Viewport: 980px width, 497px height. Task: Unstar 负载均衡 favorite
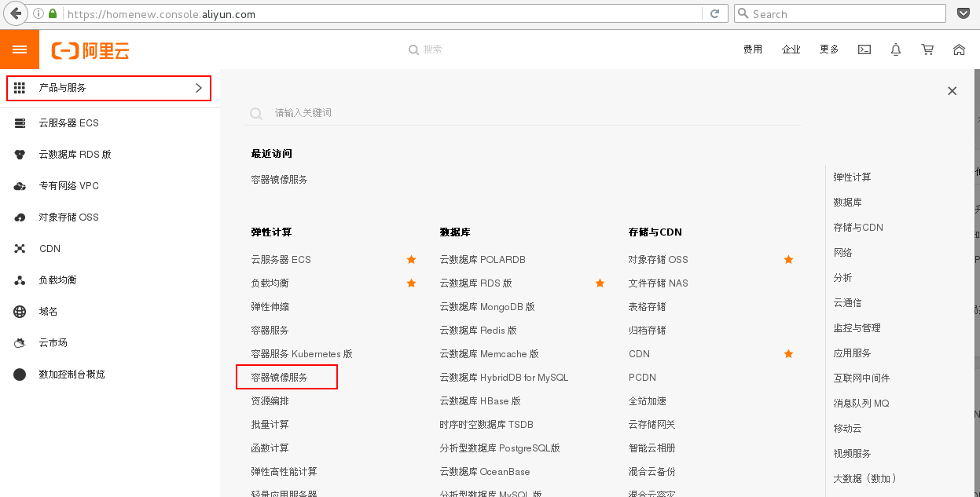point(411,283)
